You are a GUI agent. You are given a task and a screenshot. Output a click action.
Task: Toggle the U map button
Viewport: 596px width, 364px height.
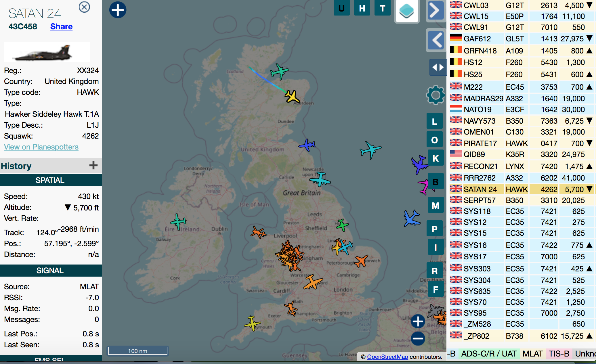point(341,8)
